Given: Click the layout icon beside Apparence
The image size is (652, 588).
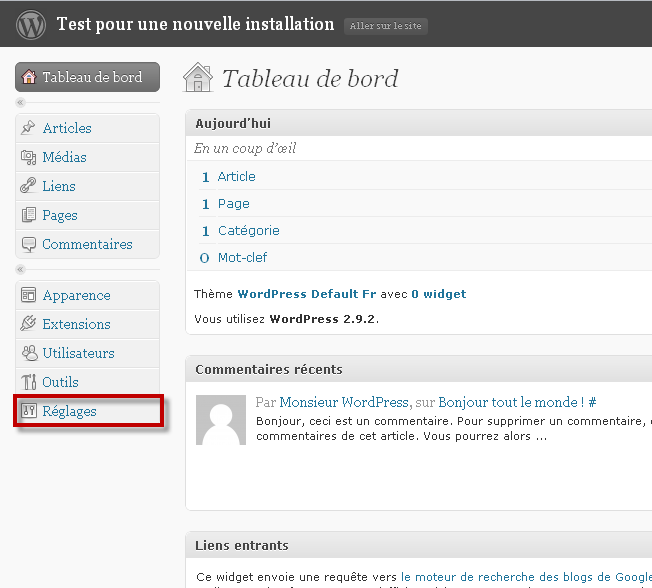Looking at the screenshot, I should coord(28,295).
